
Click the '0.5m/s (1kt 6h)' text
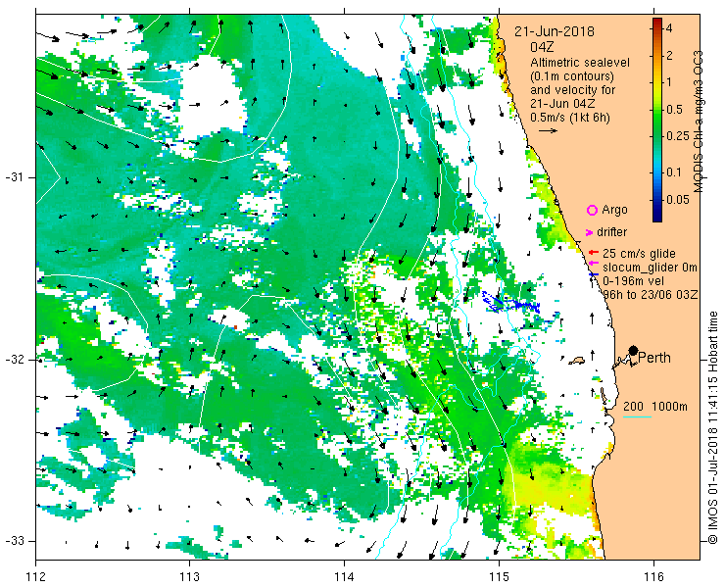(x=569, y=118)
